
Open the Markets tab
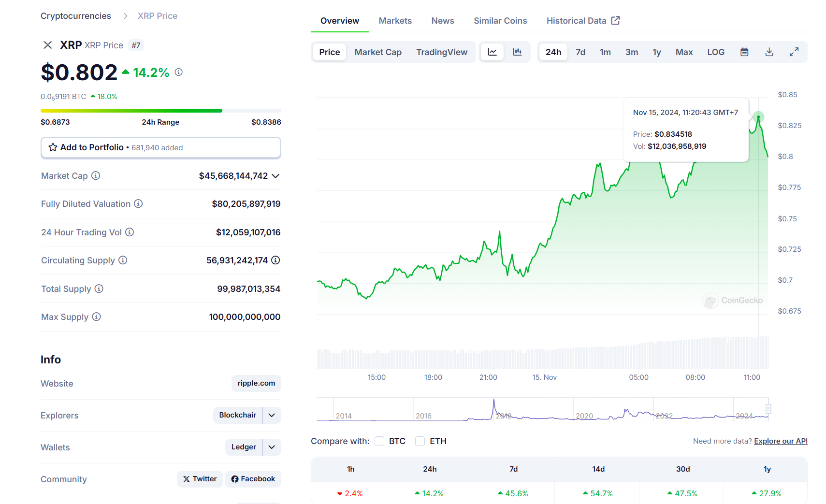pos(395,21)
